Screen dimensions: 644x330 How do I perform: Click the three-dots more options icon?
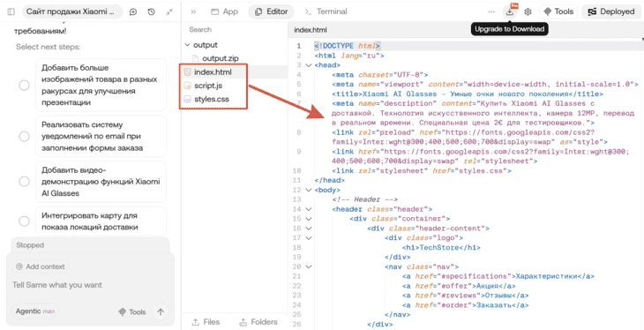tap(491, 12)
